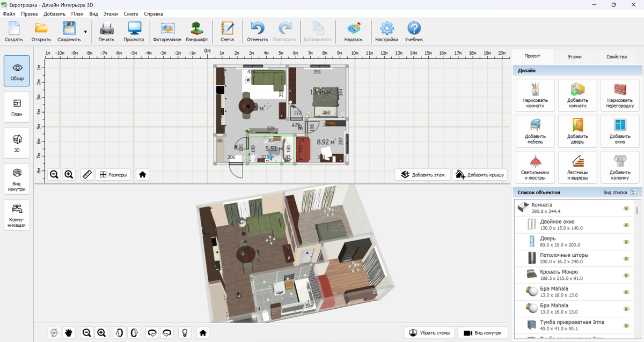Open the Настройки gear icon

(x=386, y=32)
